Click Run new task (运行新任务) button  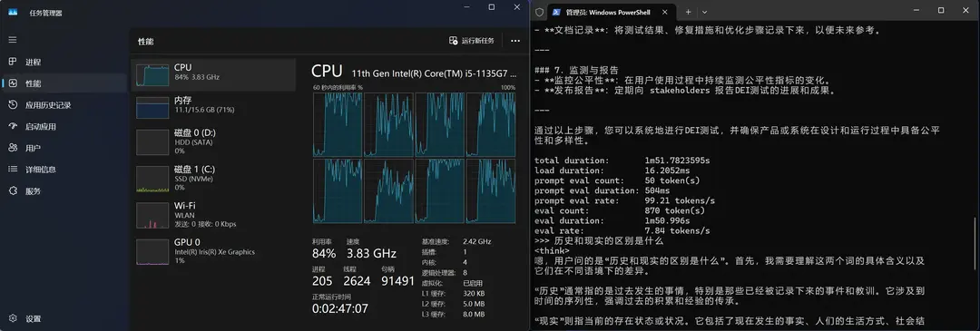tap(472, 41)
